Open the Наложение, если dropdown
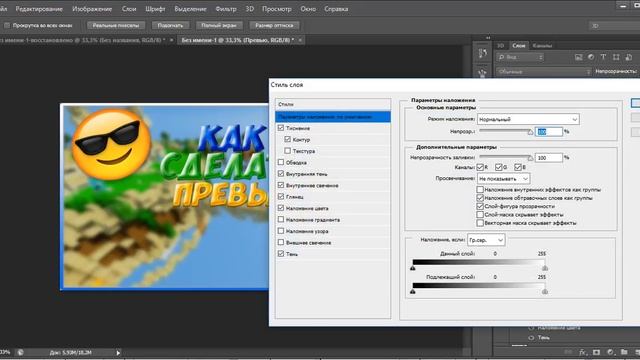The height and width of the screenshot is (360, 640). [486, 240]
